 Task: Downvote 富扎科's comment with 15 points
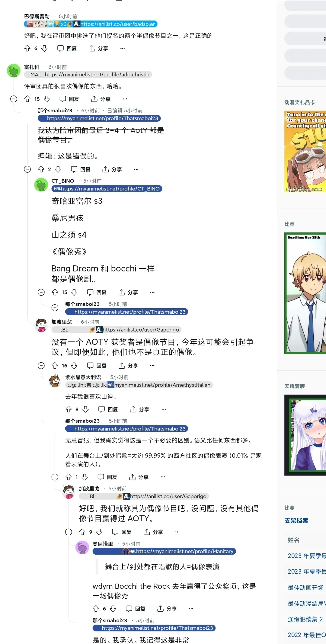47,99
